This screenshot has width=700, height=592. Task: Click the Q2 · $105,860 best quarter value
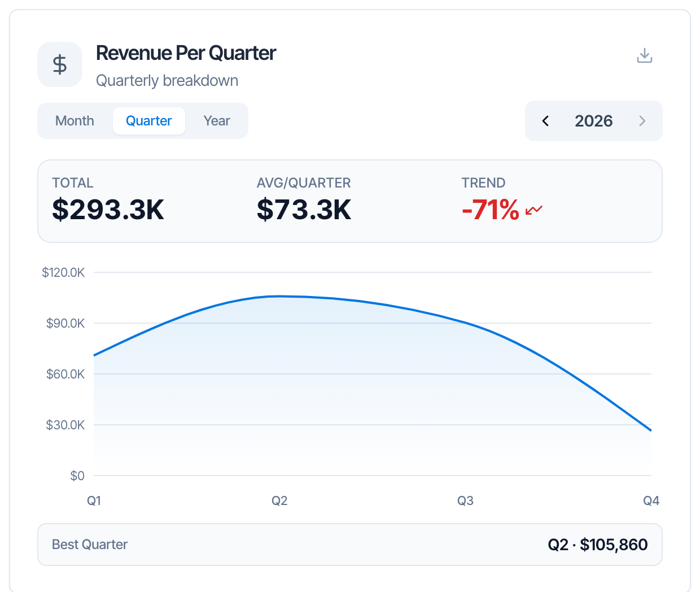tap(598, 545)
